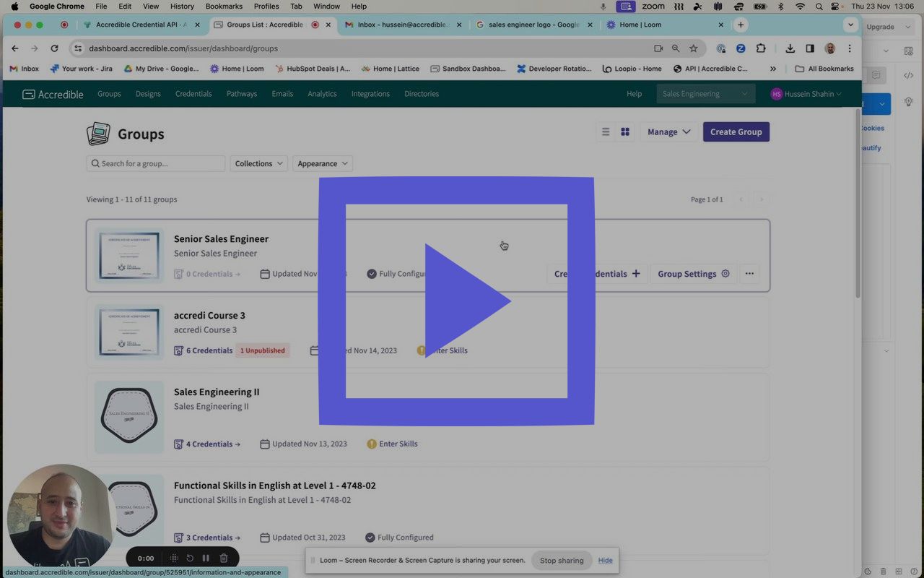924x578 pixels.
Task: Open the Integrations nav item
Action: click(370, 94)
